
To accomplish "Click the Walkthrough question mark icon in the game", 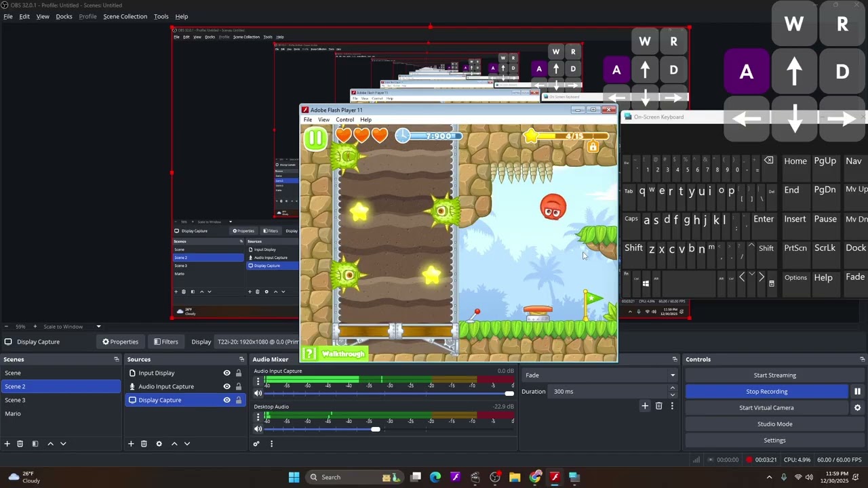I will [309, 354].
